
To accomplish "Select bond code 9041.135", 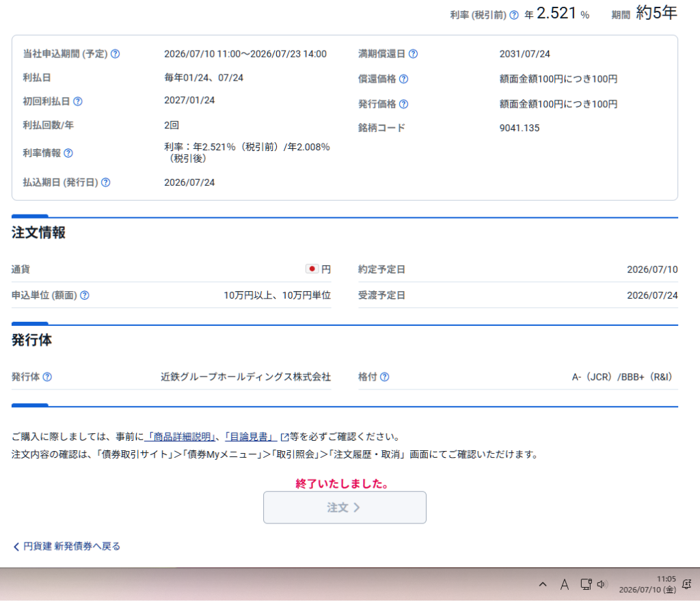I will coord(520,128).
